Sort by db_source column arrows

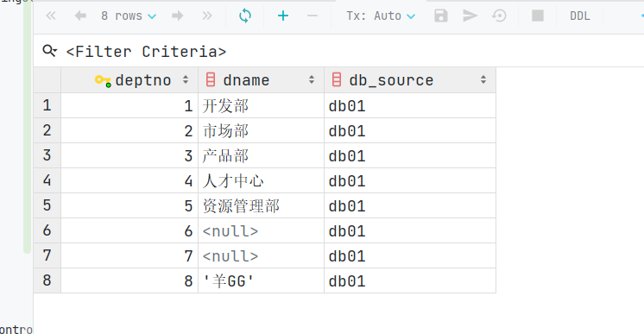click(483, 79)
